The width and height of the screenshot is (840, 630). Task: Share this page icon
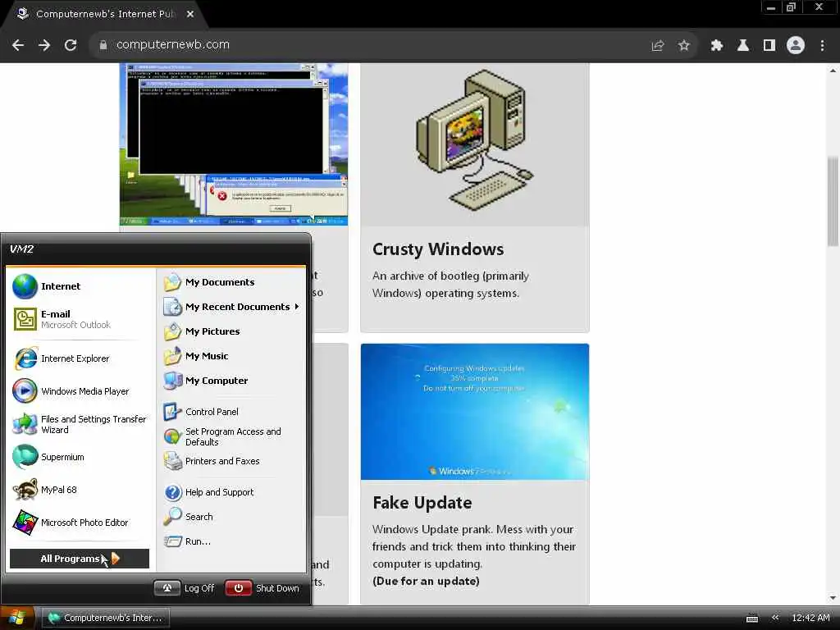point(658,46)
